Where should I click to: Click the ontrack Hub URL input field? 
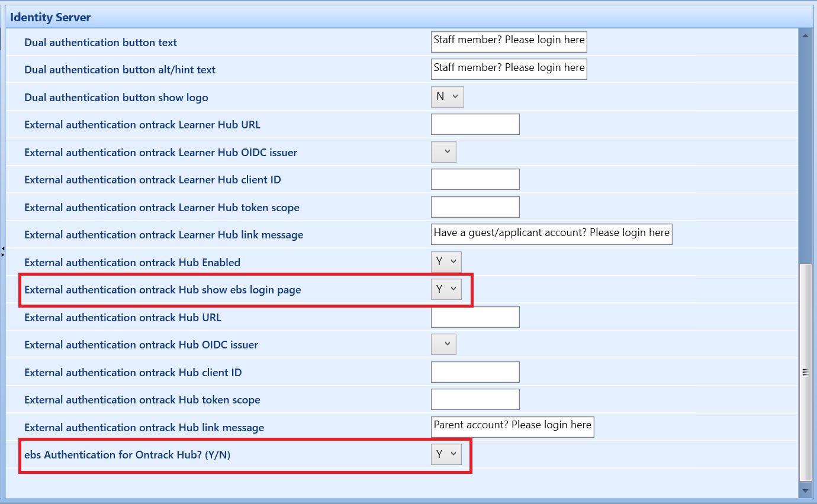click(475, 317)
